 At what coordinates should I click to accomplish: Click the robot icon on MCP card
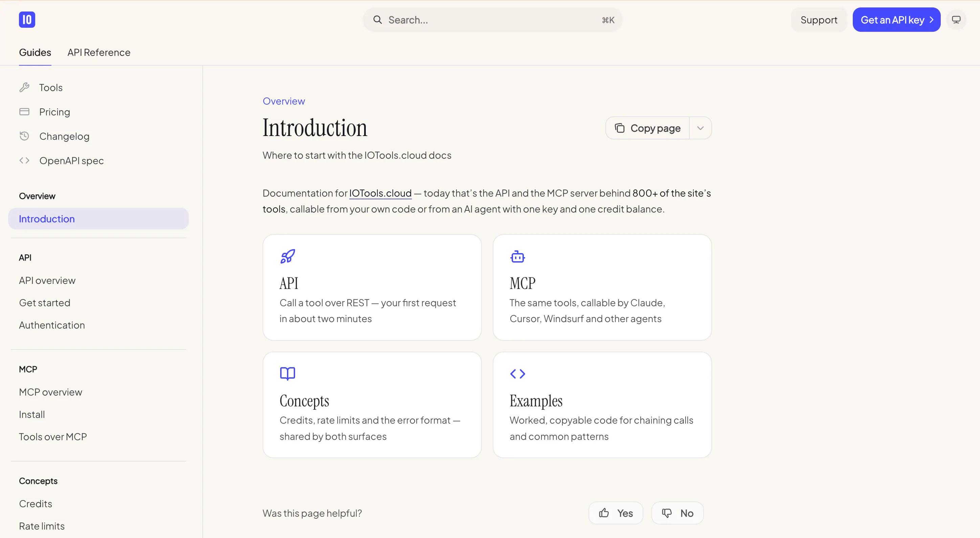[517, 257]
